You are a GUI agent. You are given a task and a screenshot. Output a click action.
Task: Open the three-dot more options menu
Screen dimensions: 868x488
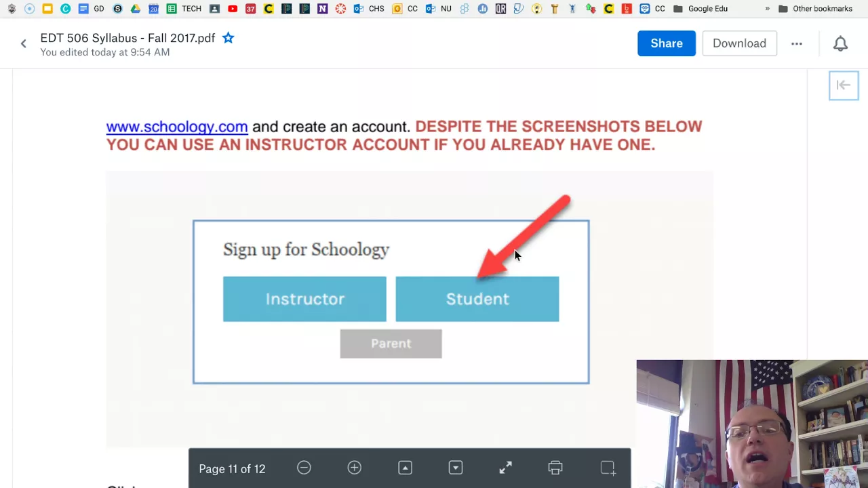click(797, 43)
